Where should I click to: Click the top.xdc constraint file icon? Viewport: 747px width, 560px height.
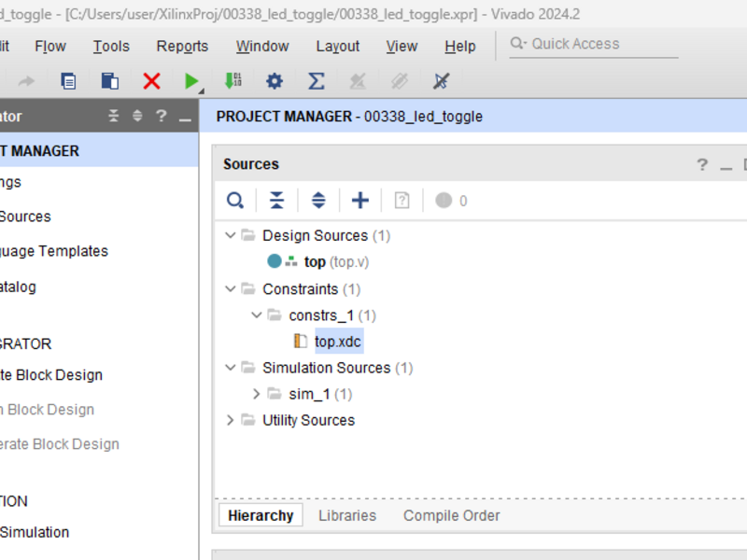[300, 342]
